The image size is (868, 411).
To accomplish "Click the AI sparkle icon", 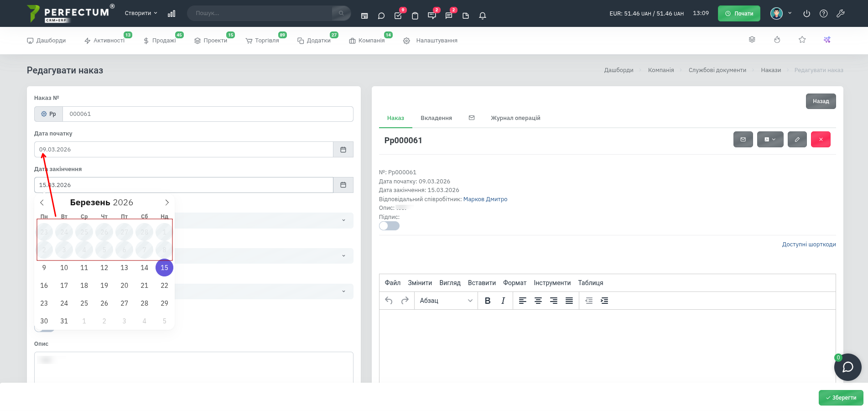I will [x=827, y=40].
